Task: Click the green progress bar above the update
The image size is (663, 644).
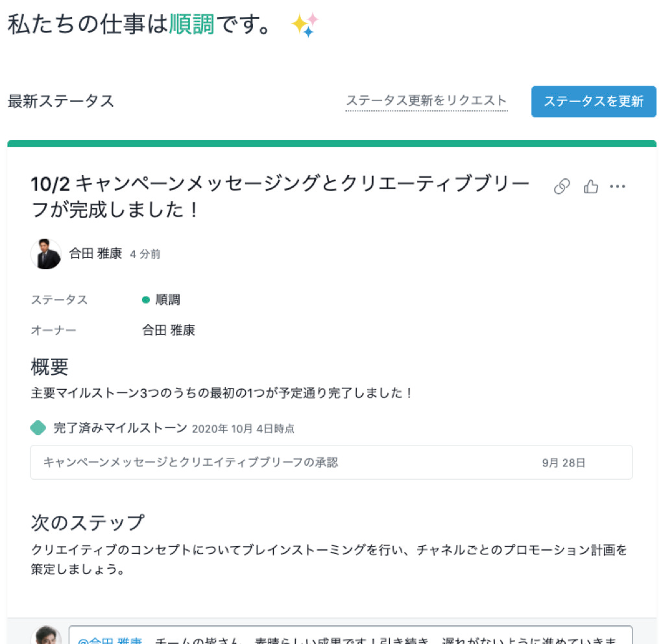Action: click(331, 140)
